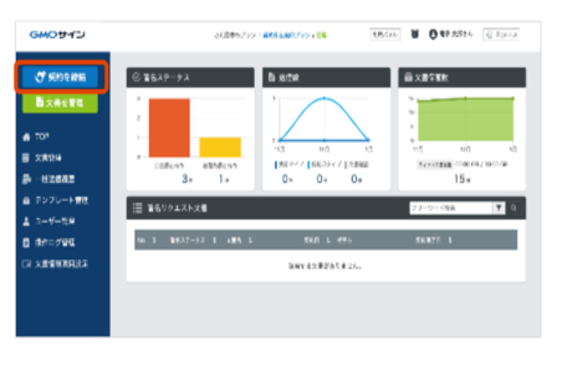Sort by the No. column arrow
The image size is (562, 384).
click(x=154, y=240)
